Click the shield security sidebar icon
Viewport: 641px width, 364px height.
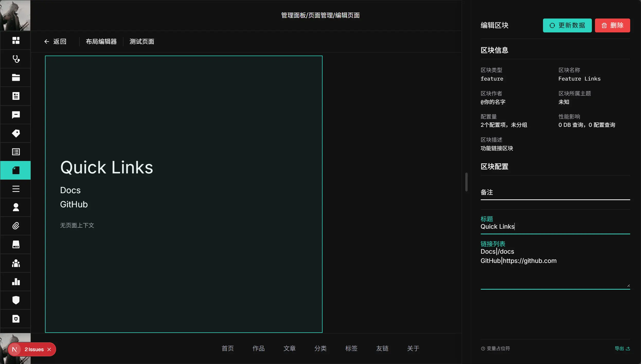click(x=16, y=300)
